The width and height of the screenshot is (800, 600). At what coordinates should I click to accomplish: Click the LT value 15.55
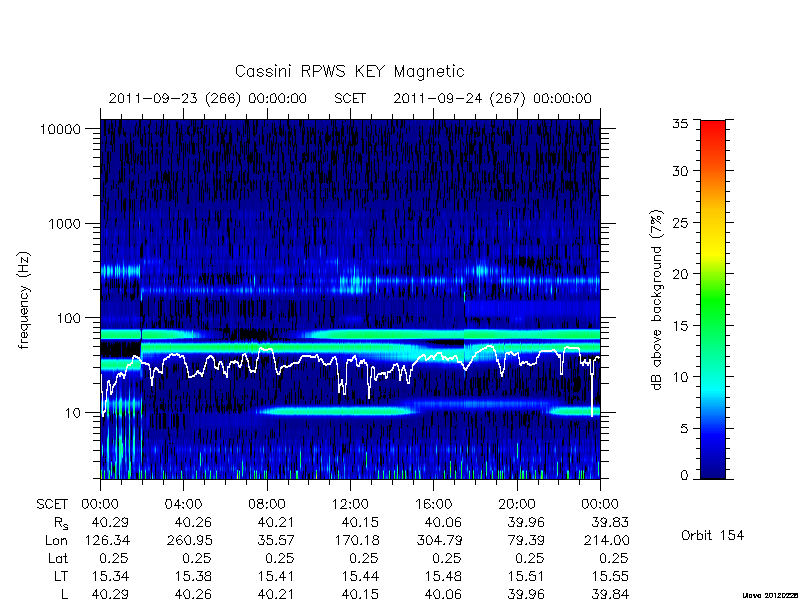(610, 576)
